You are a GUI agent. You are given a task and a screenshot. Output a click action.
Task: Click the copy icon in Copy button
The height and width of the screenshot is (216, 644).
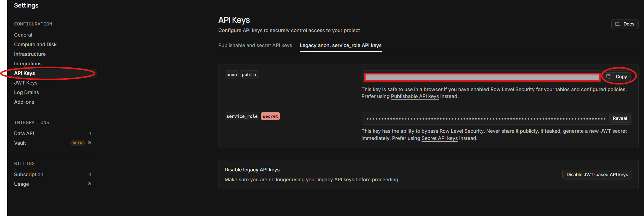point(609,77)
